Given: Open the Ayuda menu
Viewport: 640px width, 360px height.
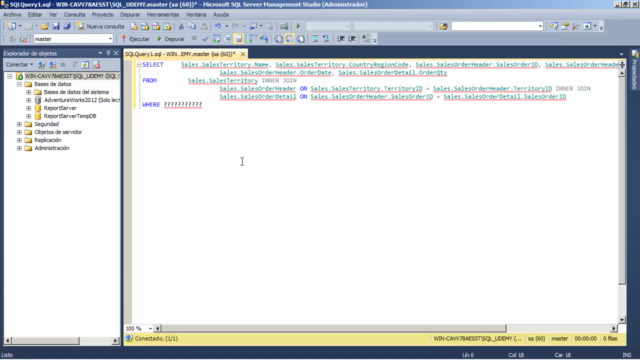Looking at the screenshot, I should tap(221, 14).
